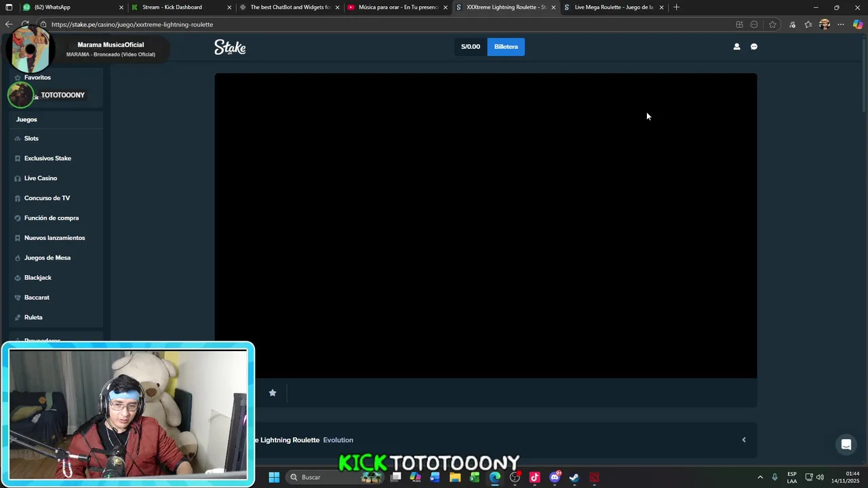868x488 pixels.
Task: Click the Juegos sidebar heading
Action: (26, 119)
